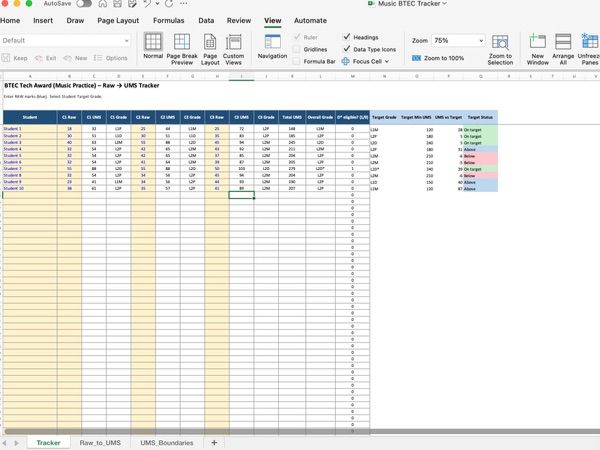Click sheet view Options button

point(111,58)
